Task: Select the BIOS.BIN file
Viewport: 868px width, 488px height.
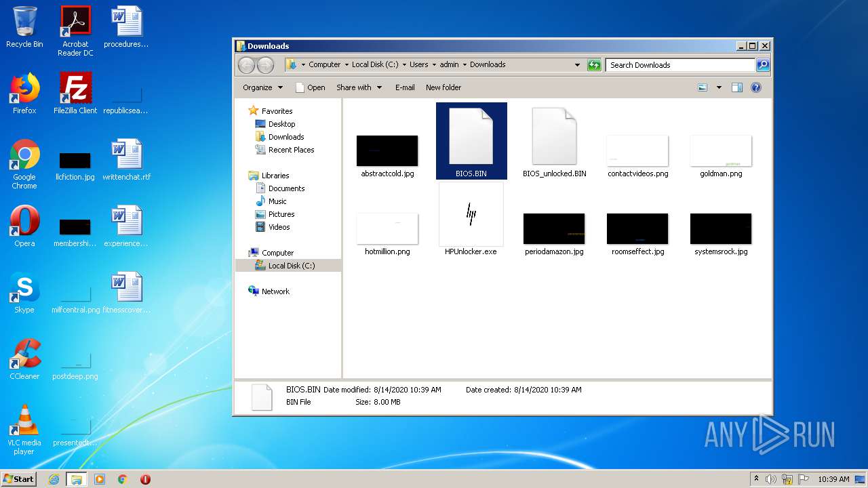Action: 471,141
